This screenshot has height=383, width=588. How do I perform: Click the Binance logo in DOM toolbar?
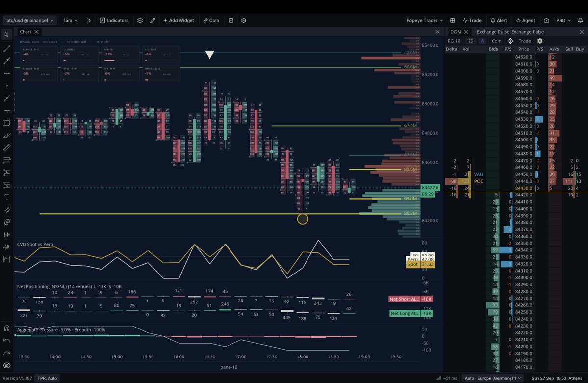[x=510, y=41]
